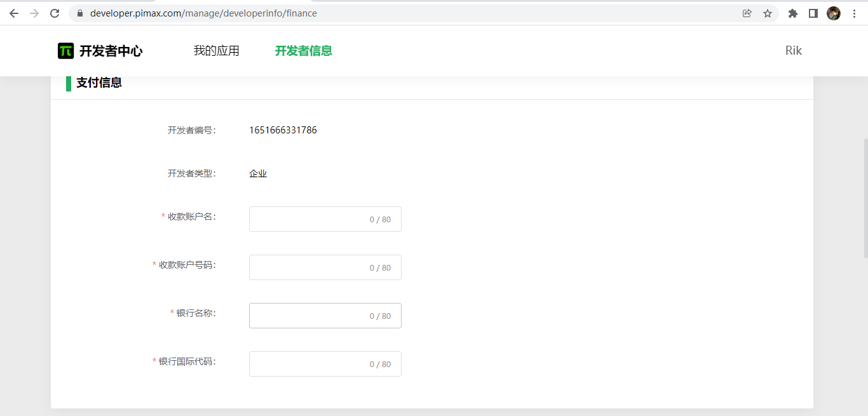Go back using browser back arrow
Viewport: 868px width, 416px height.
tap(14, 13)
